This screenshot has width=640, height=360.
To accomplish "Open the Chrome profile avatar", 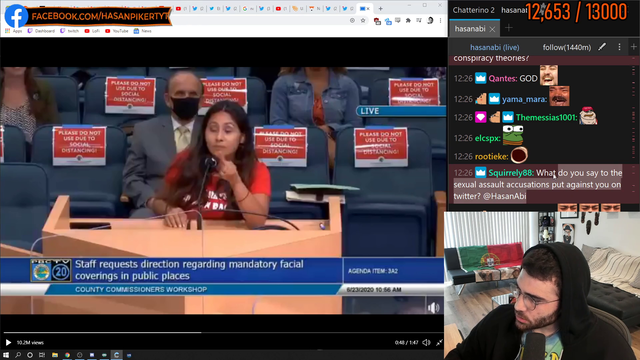I will click(x=430, y=20).
